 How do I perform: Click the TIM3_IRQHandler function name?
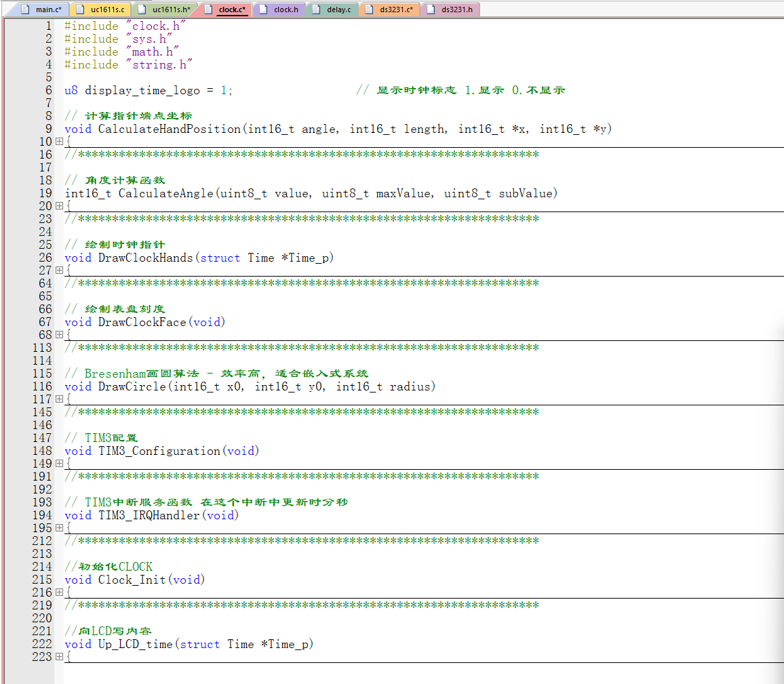click(x=149, y=515)
